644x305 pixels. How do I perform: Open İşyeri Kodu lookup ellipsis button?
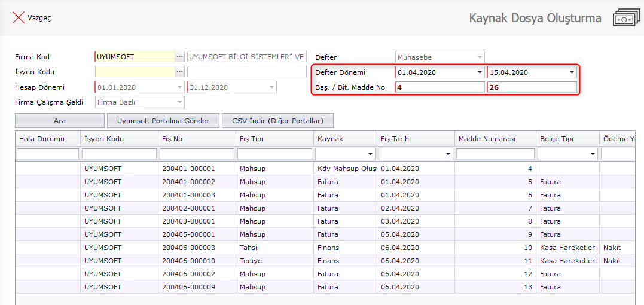click(179, 72)
